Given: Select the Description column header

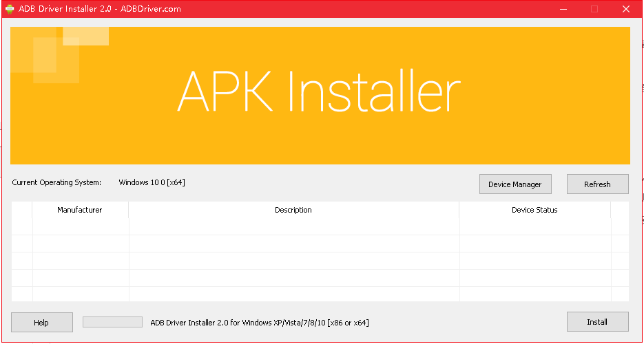Looking at the screenshot, I should click(293, 210).
